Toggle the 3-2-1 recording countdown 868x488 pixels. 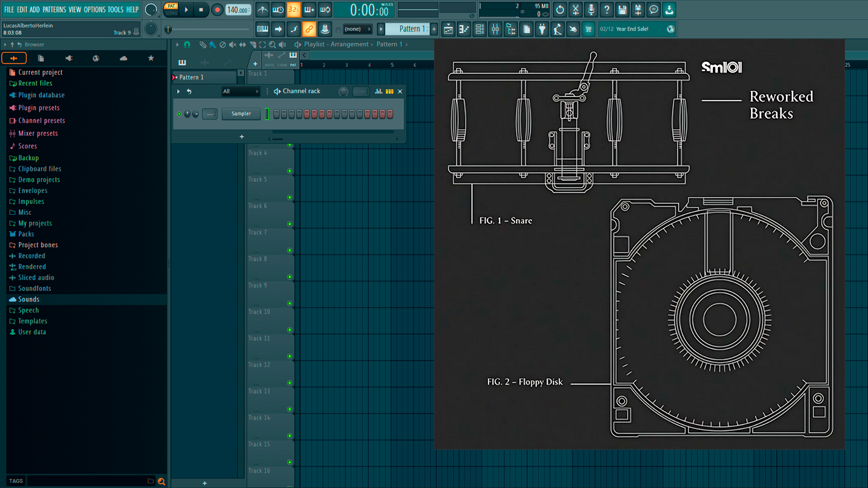tap(294, 10)
